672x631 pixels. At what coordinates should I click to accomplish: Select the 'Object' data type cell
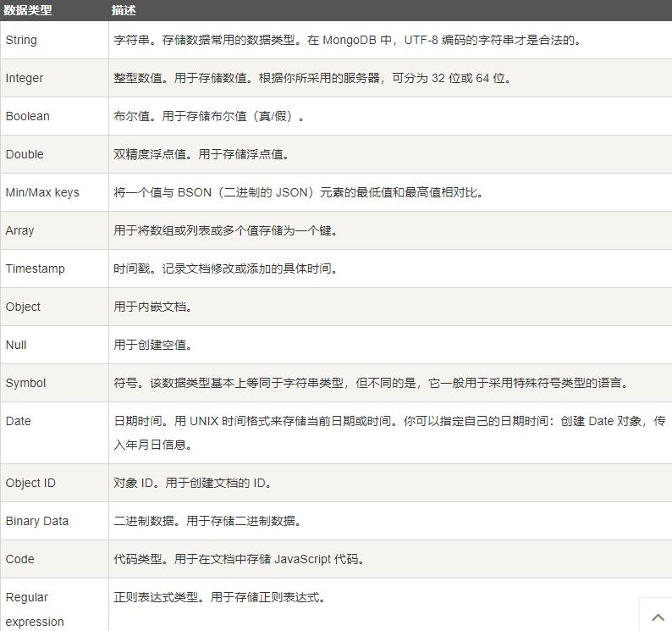[x=54, y=307]
